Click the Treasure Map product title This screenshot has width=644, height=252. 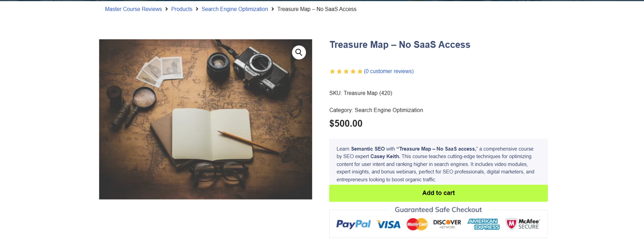tap(400, 45)
